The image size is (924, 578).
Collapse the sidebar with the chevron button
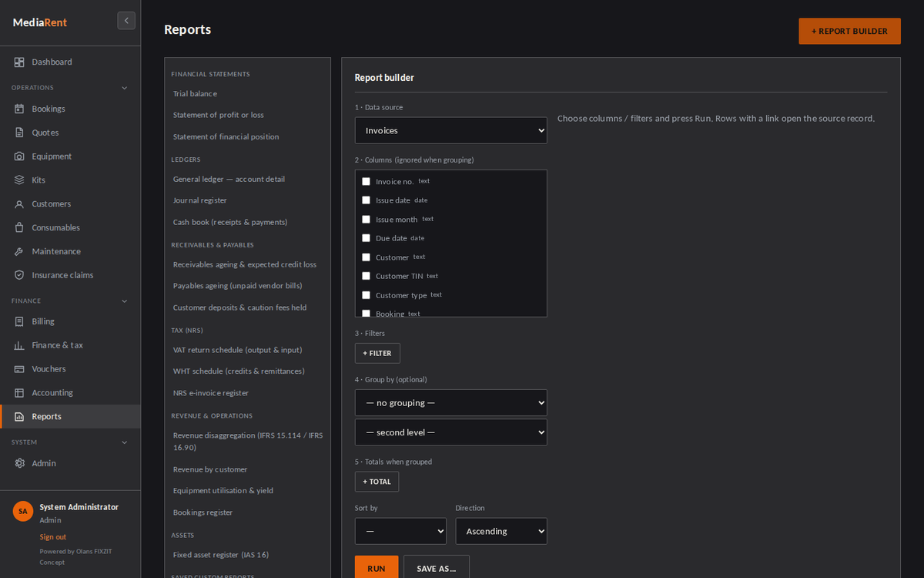pos(126,21)
